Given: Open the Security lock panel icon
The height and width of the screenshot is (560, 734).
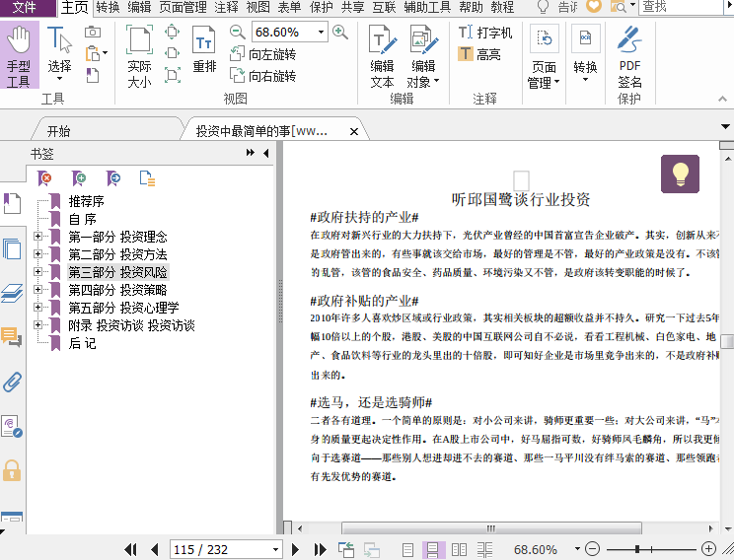Looking at the screenshot, I should (12, 470).
